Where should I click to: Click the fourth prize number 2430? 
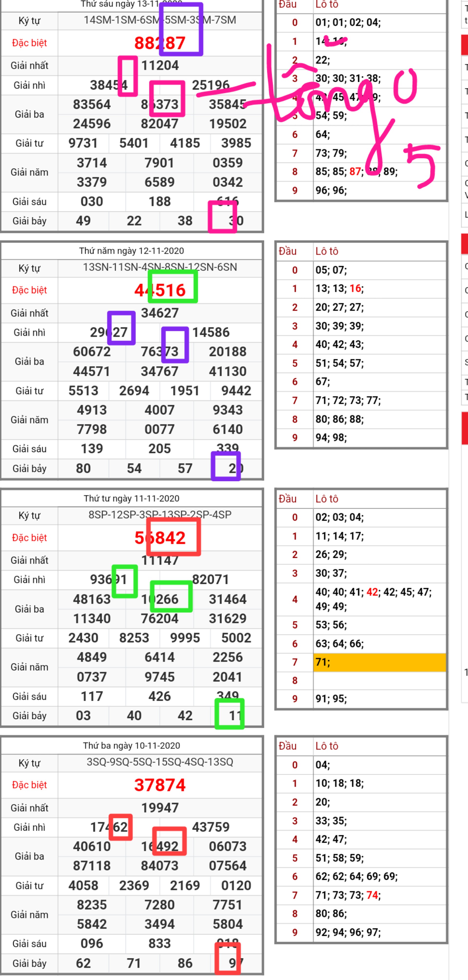coord(83,638)
